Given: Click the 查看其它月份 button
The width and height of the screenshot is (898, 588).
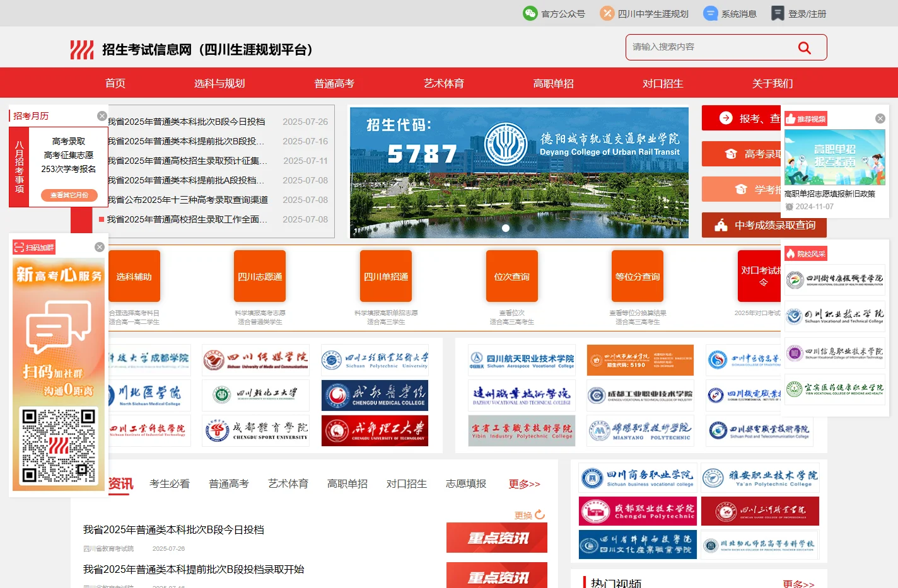Looking at the screenshot, I should [69, 195].
